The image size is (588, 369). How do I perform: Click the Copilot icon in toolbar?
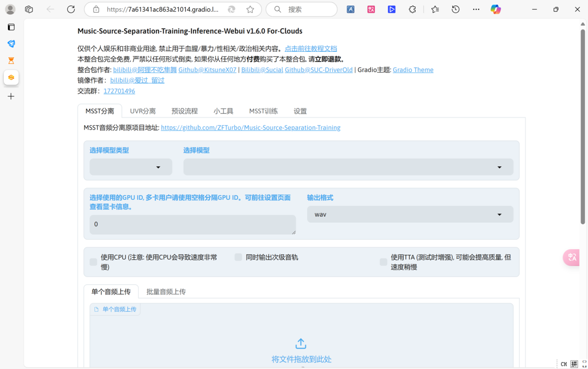pyautogui.click(x=495, y=9)
